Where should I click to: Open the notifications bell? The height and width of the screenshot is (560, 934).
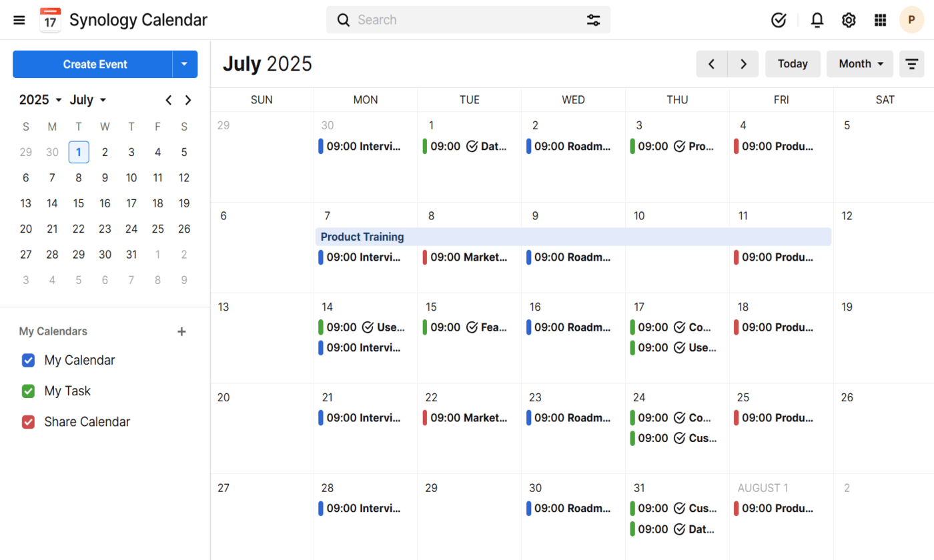coord(817,20)
